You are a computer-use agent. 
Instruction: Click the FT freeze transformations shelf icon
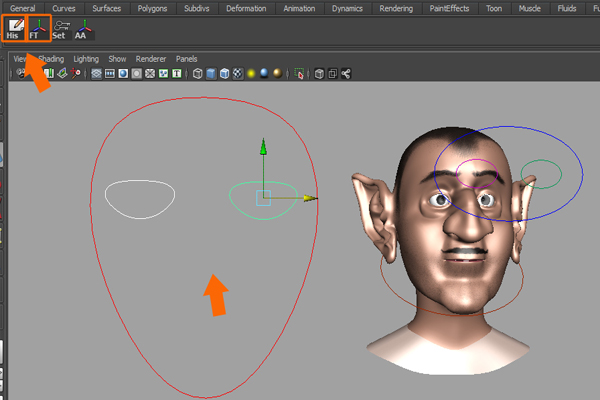point(39,29)
